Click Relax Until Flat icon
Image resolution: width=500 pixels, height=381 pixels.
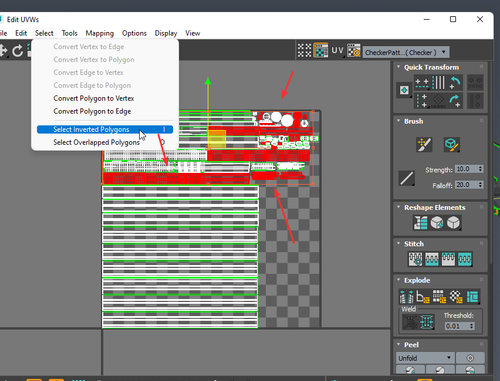coord(437,223)
